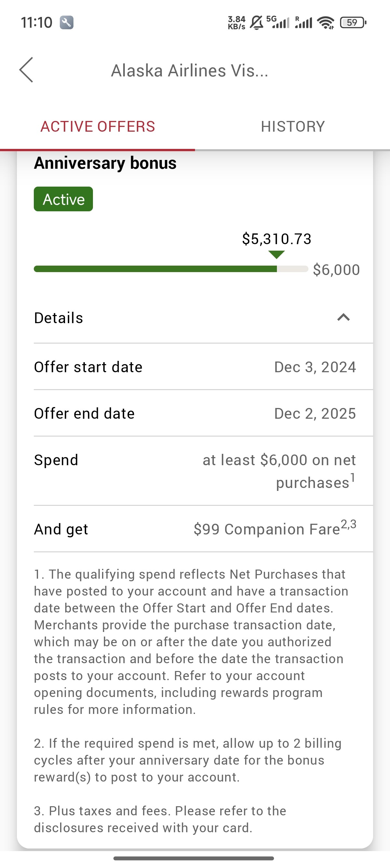This screenshot has height=868, width=390.
Task: Tap the battery level indicator
Action: click(353, 22)
